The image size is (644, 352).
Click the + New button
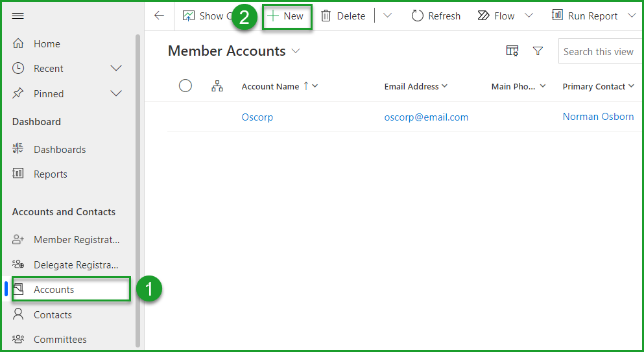(287, 16)
